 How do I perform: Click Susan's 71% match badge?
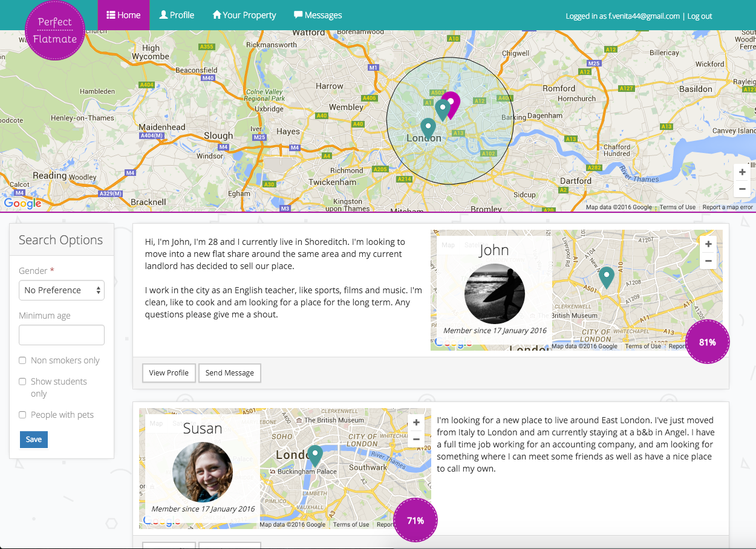(415, 521)
